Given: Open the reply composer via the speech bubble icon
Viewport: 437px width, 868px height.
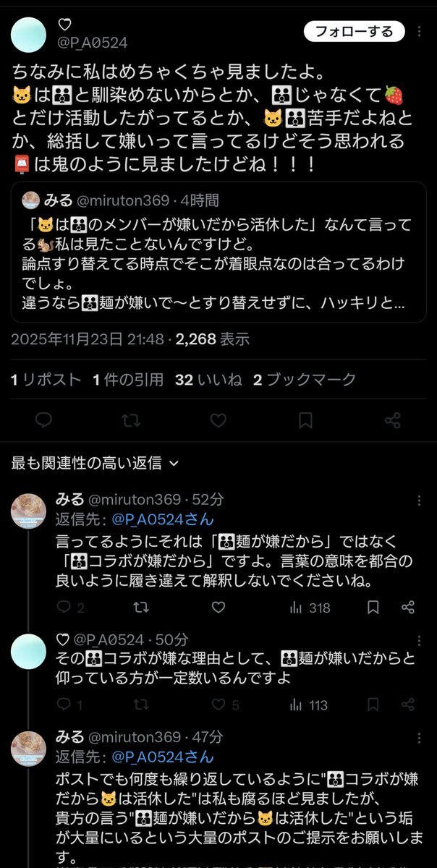Looking at the screenshot, I should (43, 420).
